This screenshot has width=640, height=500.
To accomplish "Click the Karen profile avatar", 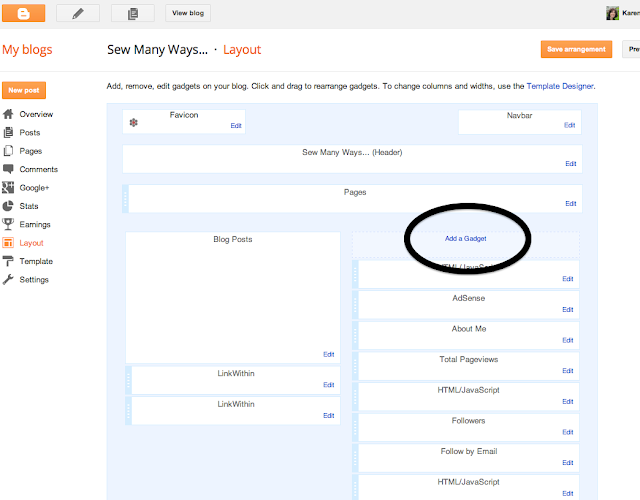I will 612,13.
